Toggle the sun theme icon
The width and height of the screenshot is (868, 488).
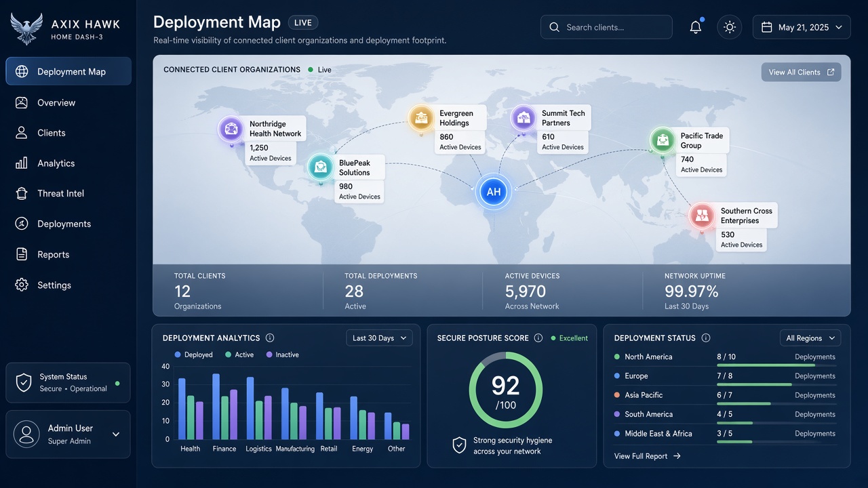(730, 27)
